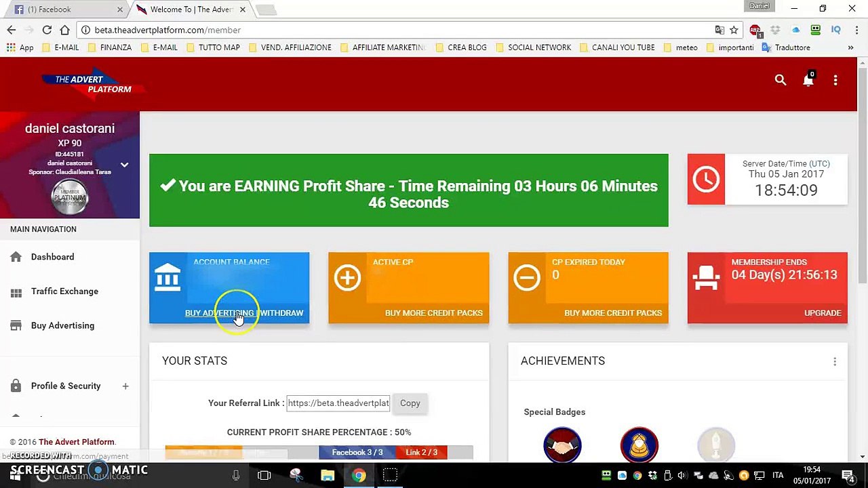Copy the referral link
Image resolution: width=868 pixels, height=488 pixels.
pos(410,403)
